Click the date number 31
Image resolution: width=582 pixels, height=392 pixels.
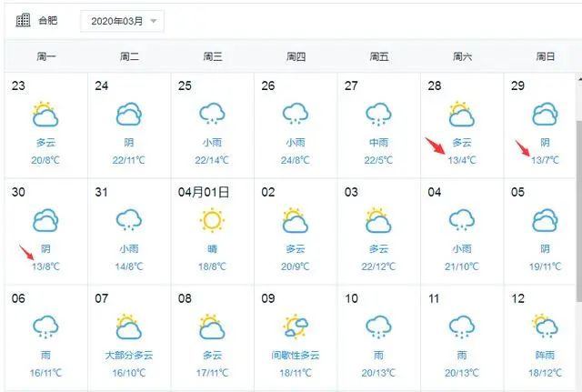(101, 192)
